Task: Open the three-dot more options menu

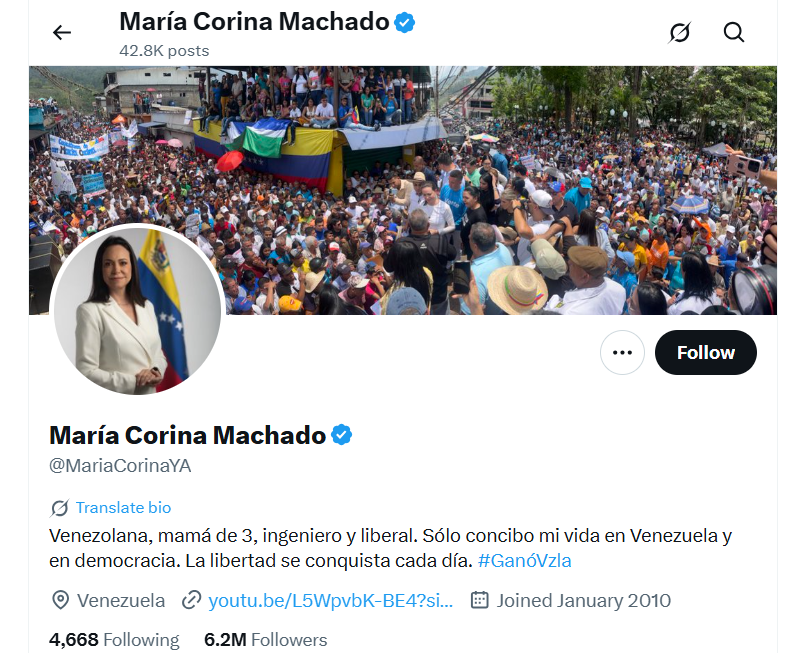Action: [x=622, y=352]
